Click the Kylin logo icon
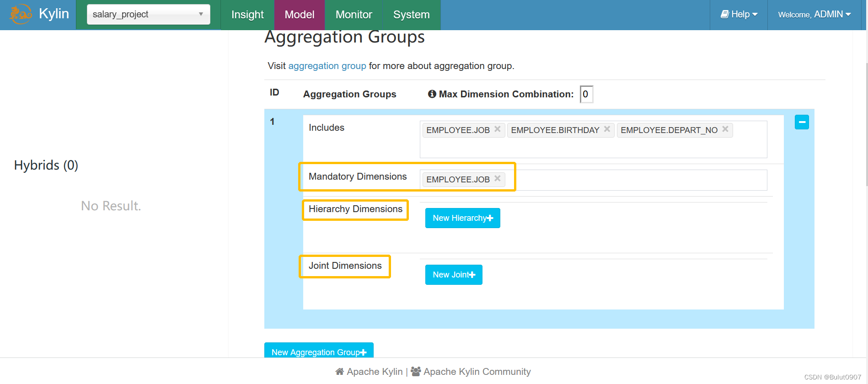The height and width of the screenshot is (384, 868). (21, 14)
